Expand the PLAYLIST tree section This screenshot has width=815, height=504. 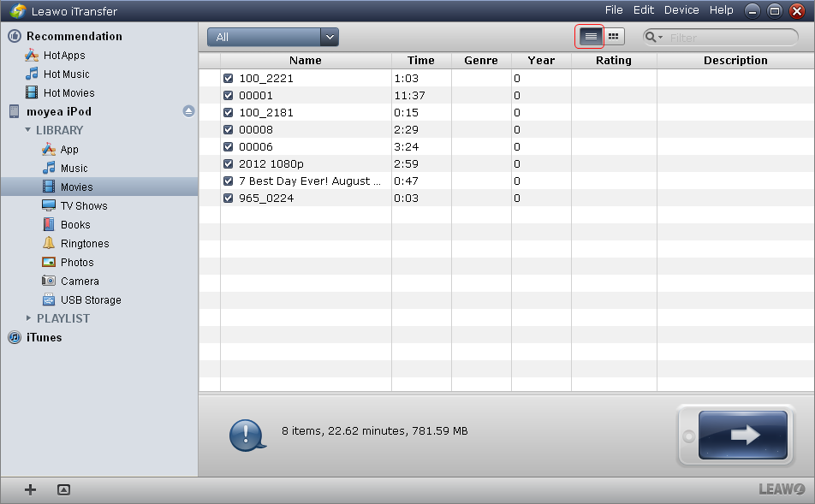click(28, 318)
